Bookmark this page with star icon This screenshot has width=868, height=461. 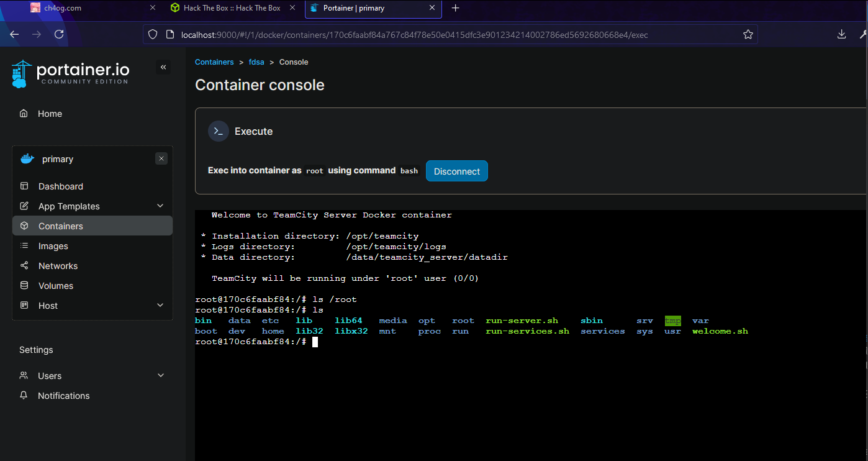[748, 35]
